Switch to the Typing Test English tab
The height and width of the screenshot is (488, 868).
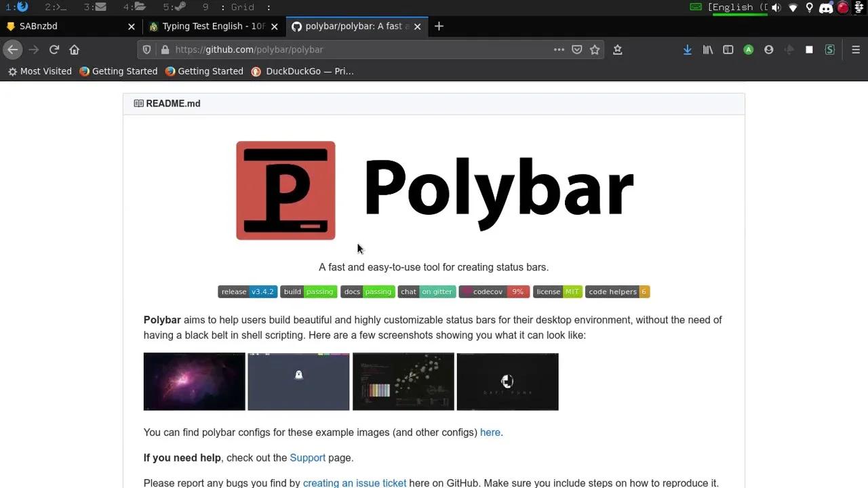(x=210, y=26)
